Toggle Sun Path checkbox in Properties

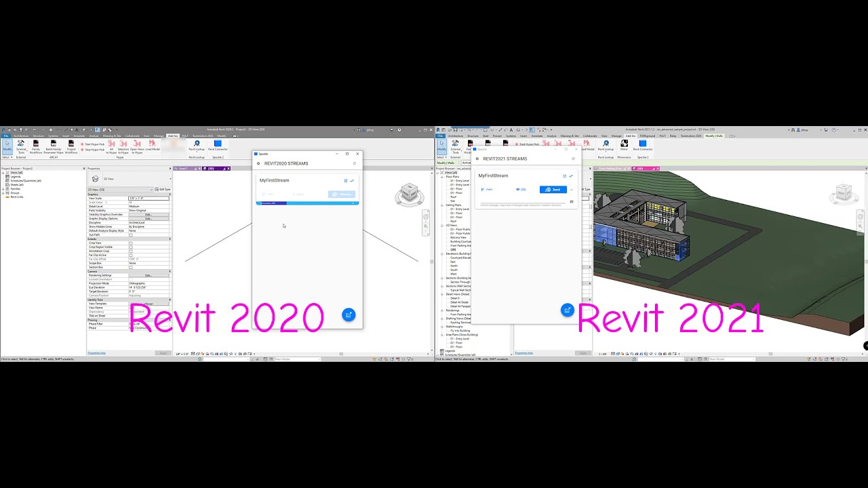coord(131,235)
